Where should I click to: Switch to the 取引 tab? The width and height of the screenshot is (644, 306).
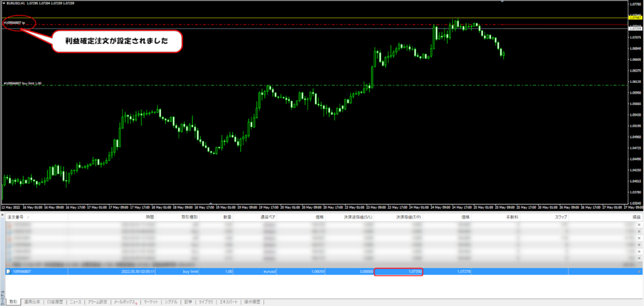(13, 302)
